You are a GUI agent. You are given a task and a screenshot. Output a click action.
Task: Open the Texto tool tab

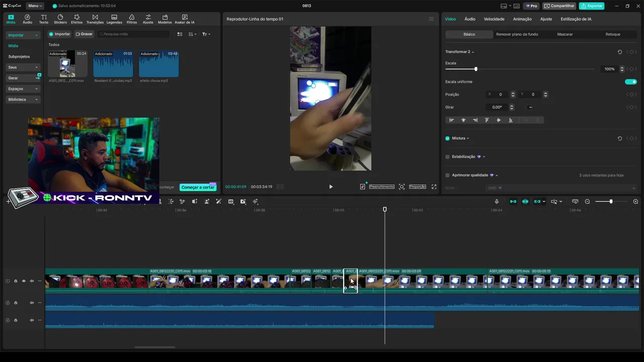[x=44, y=19]
